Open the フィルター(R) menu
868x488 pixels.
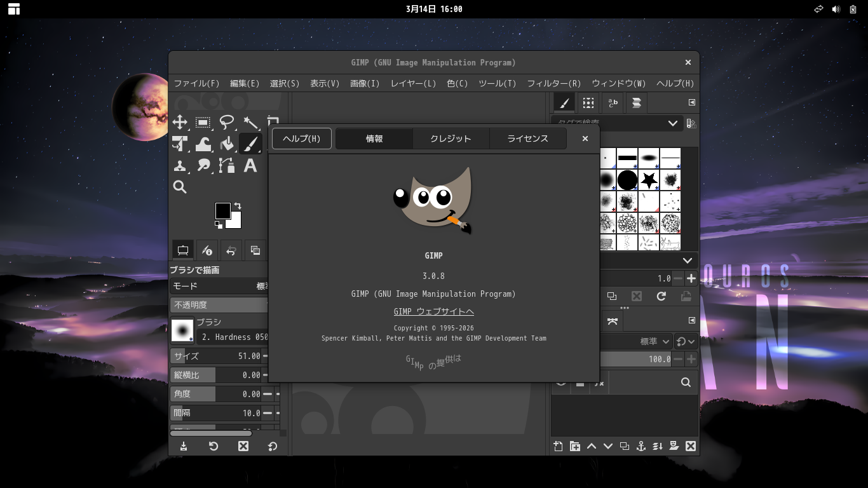tap(553, 83)
